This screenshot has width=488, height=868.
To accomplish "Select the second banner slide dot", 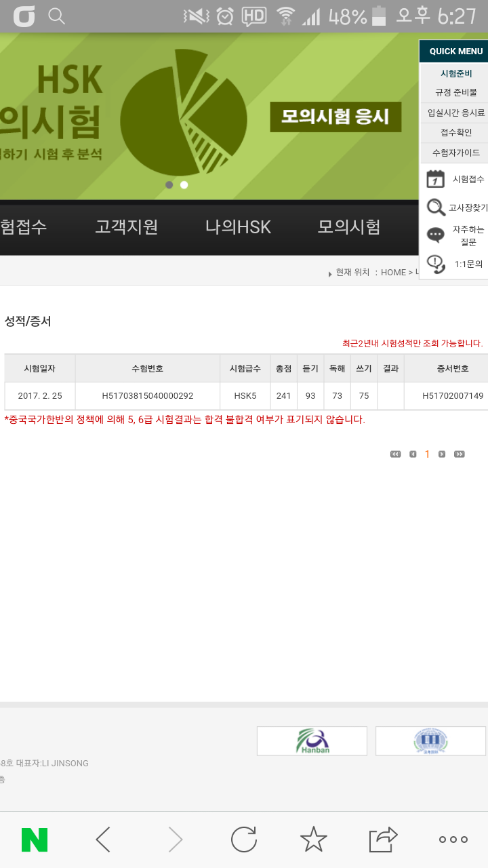I will click(x=184, y=184).
